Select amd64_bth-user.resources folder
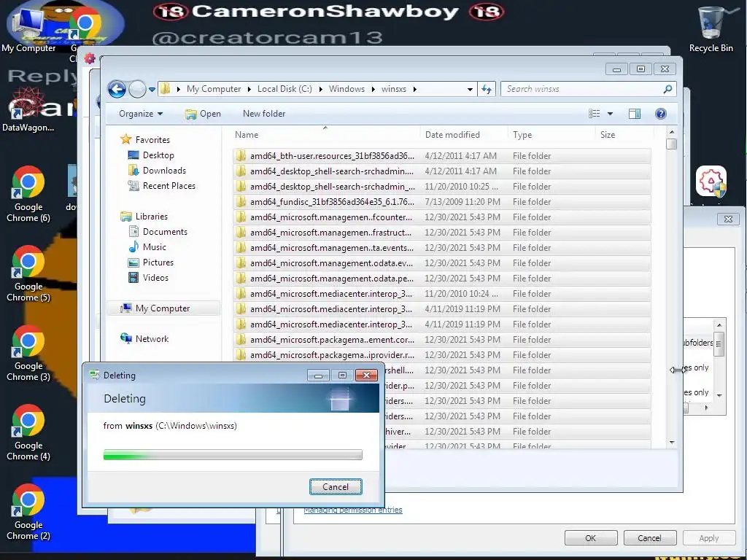The width and height of the screenshot is (747, 560). tap(441, 156)
